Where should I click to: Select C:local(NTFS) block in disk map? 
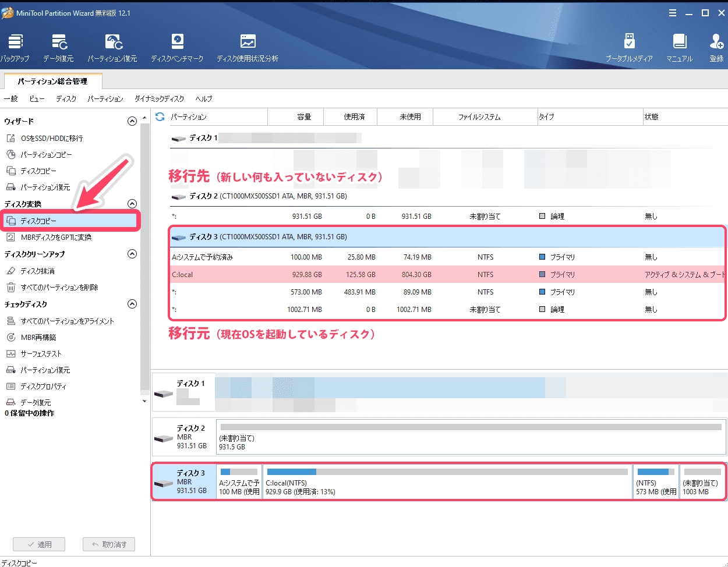[448, 481]
